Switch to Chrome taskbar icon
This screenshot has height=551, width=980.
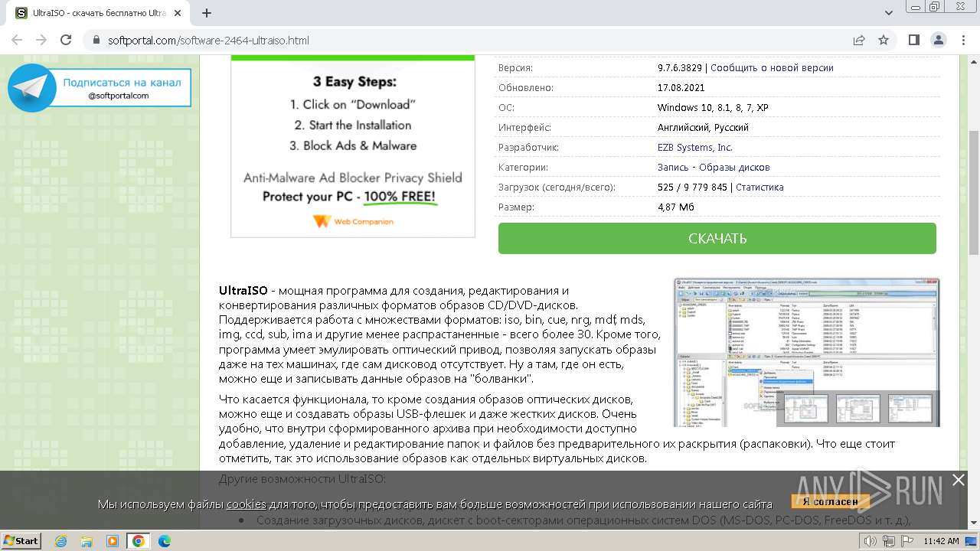[139, 541]
